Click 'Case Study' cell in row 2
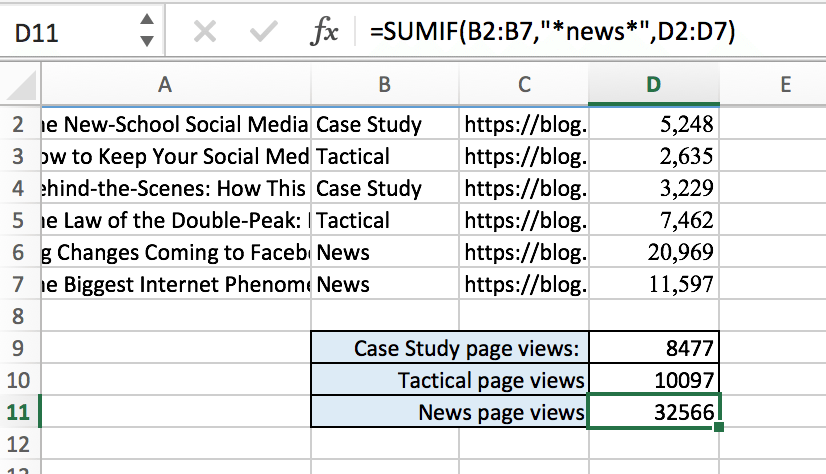826x474 pixels. tap(385, 124)
